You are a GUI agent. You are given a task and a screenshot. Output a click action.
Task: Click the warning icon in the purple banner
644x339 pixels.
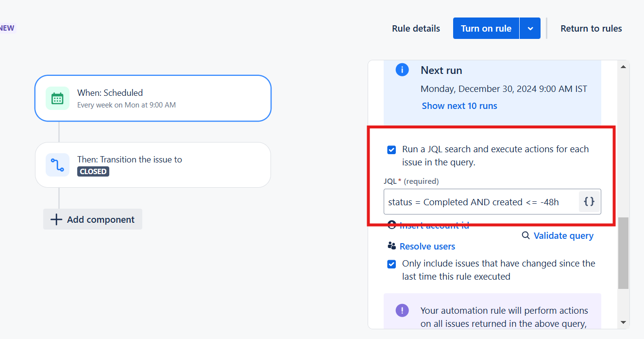[402, 310]
